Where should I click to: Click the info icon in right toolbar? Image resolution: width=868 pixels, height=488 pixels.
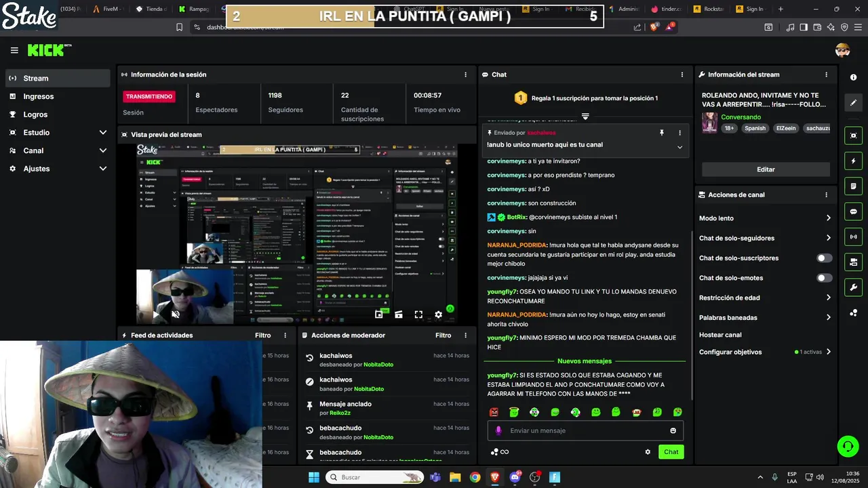pos(853,77)
